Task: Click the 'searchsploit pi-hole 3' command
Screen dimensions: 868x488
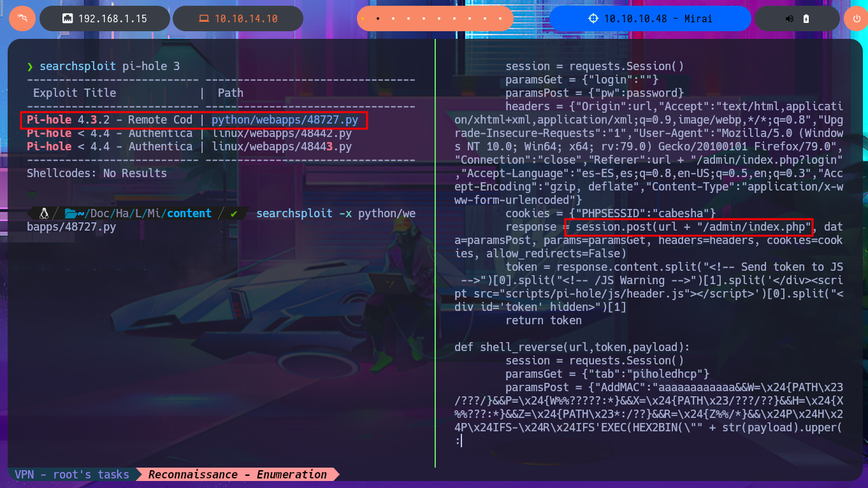Action: (x=110, y=66)
